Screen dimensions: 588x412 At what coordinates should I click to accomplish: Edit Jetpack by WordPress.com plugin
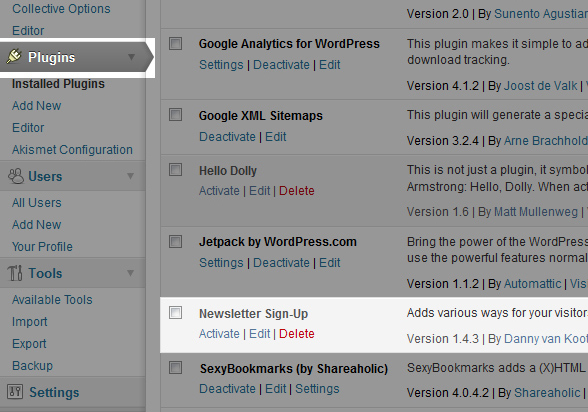point(330,263)
